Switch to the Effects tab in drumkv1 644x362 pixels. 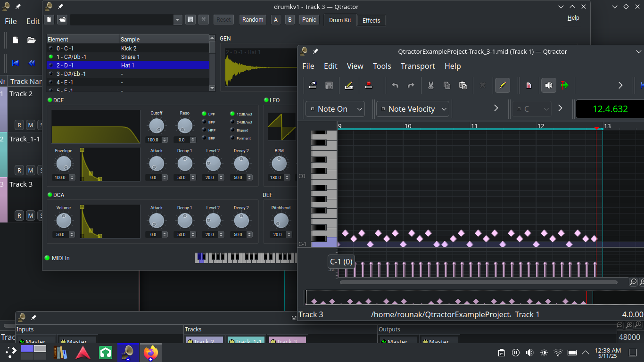point(371,20)
